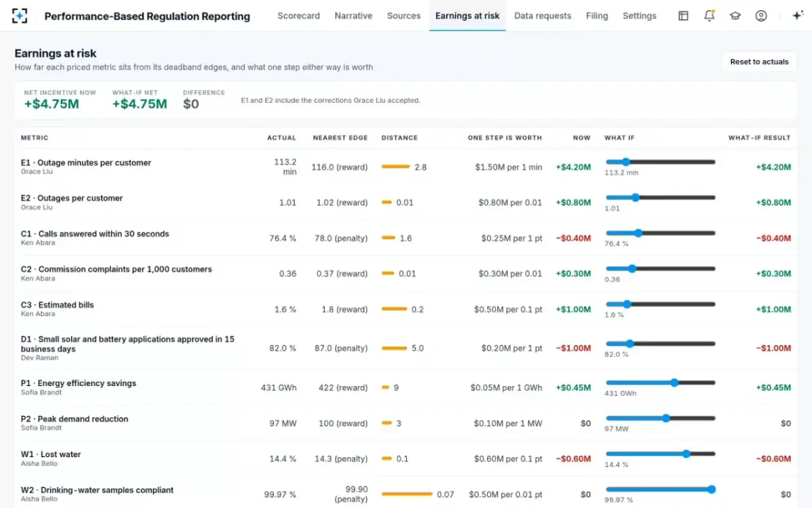The image size is (812, 508).
Task: Click 'P2 · Peak demand reduction'
Action: pos(74,419)
